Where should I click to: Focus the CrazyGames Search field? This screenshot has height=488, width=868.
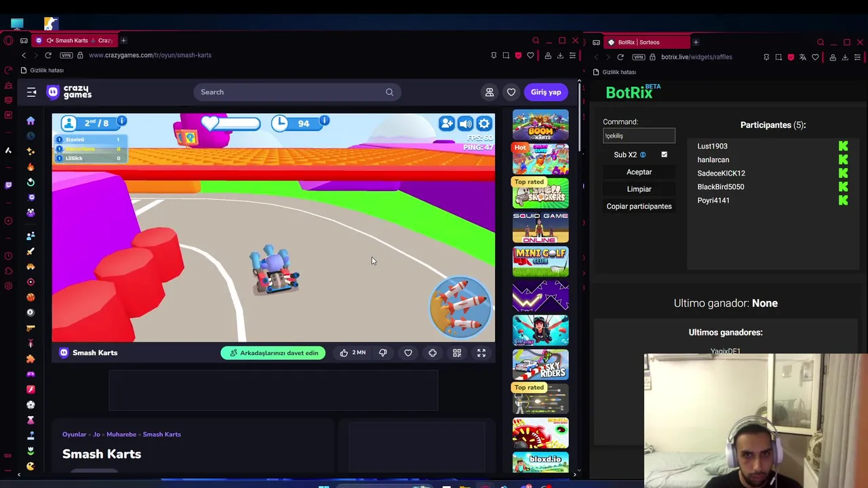297,92
